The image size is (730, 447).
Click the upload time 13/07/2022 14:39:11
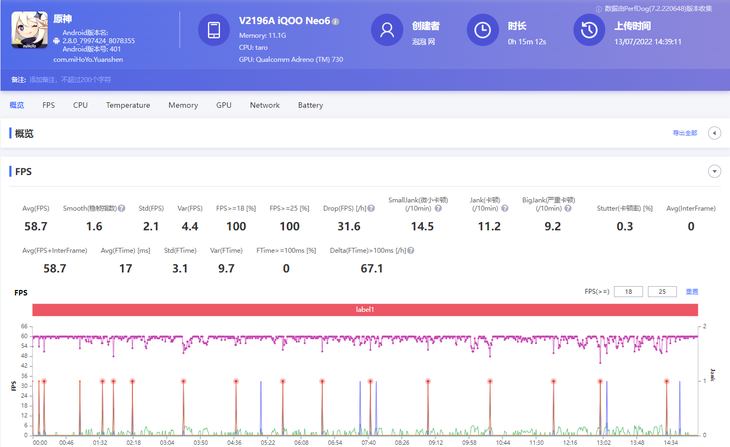coord(648,42)
